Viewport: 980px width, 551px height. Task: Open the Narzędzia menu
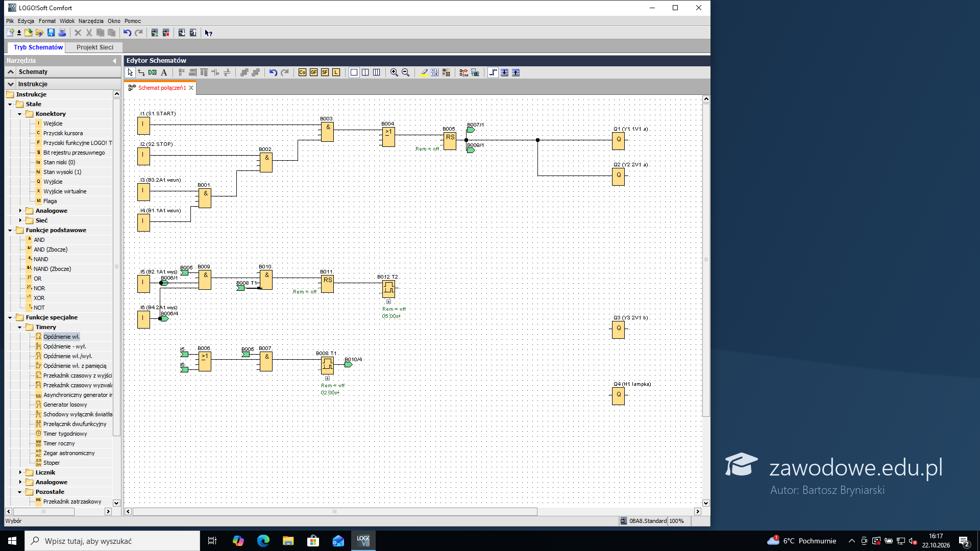(91, 21)
